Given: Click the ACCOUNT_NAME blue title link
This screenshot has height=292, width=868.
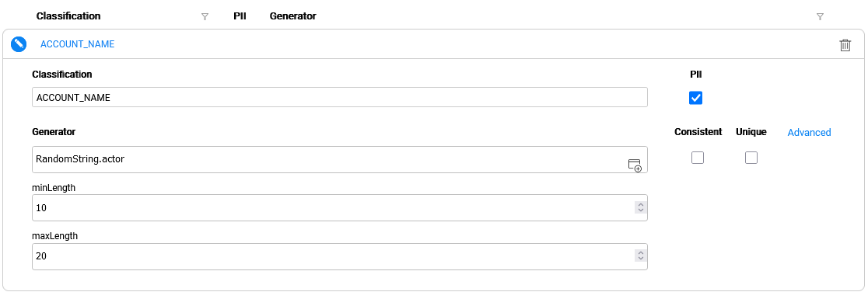Looking at the screenshot, I should click(78, 44).
